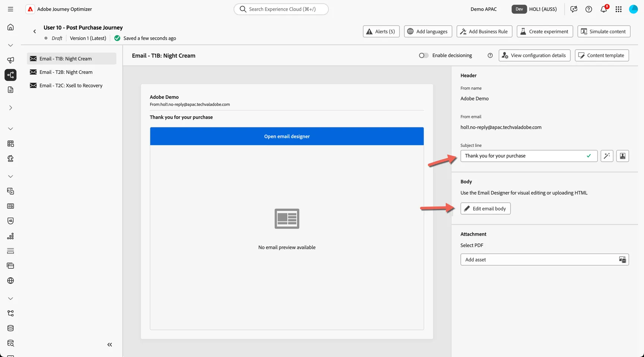Expand the collapsed sidebar section with the right-pointing chevron

click(10, 108)
